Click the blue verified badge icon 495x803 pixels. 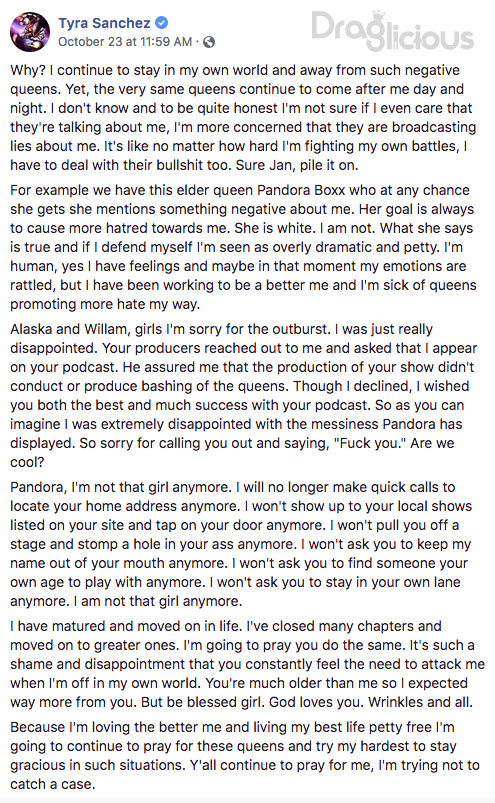(x=162, y=23)
